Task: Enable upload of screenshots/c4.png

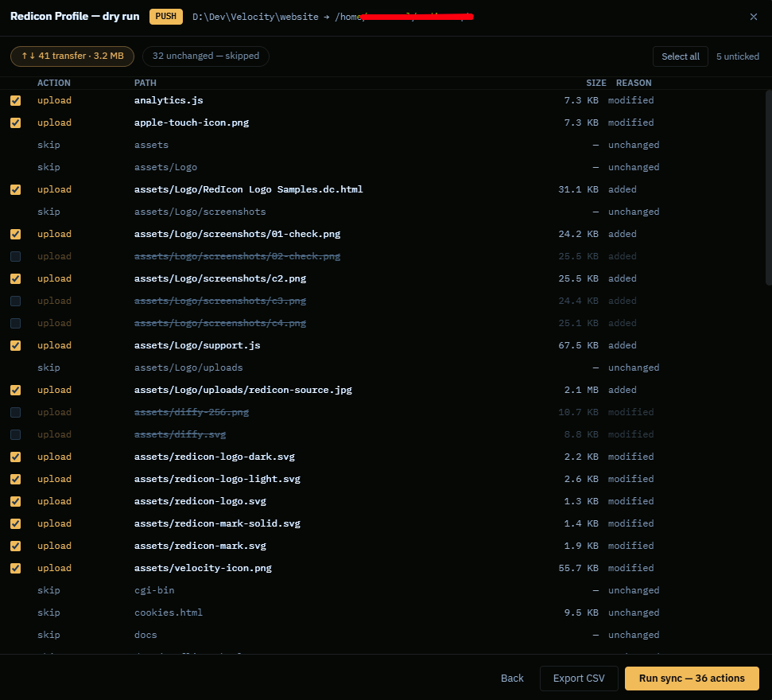Action: coord(16,323)
